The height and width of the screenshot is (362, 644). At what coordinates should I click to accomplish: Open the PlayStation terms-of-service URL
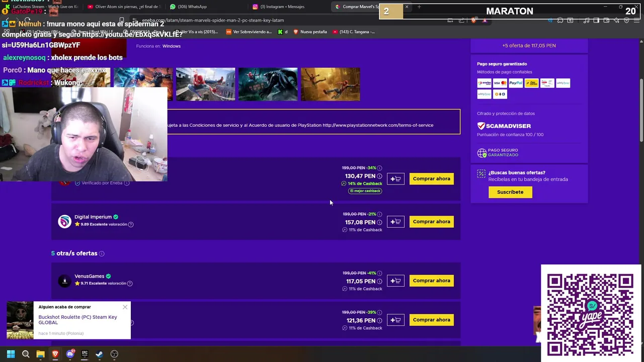click(x=378, y=125)
